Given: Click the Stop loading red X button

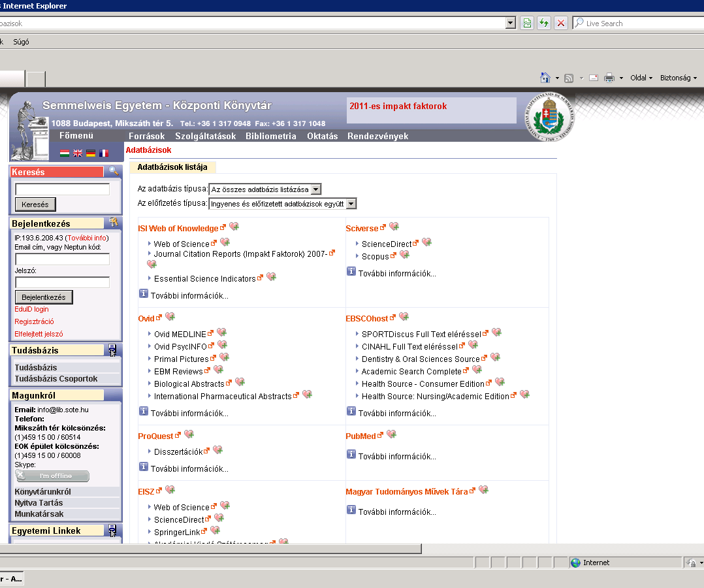Looking at the screenshot, I should [x=561, y=23].
